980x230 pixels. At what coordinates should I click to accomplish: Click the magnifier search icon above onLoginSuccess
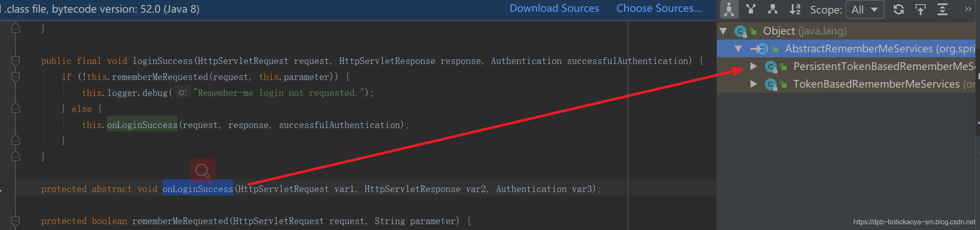pos(203,171)
